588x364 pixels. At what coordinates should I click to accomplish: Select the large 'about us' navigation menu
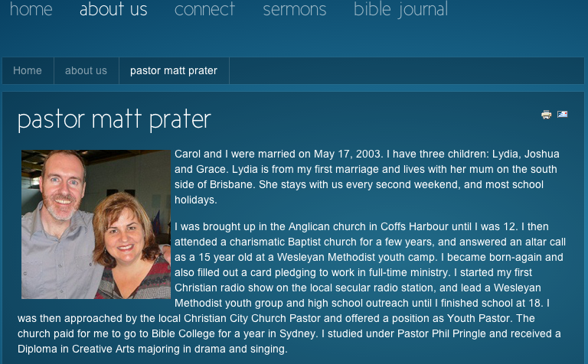(x=113, y=10)
